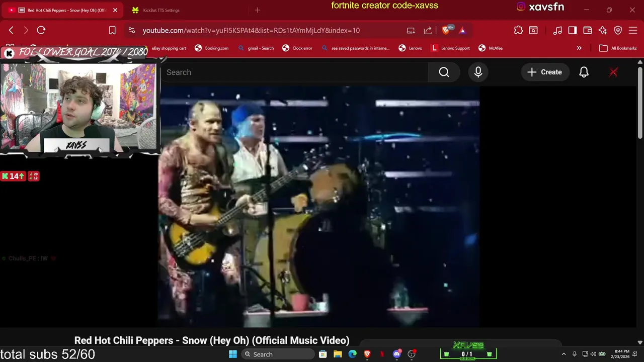Viewport: 644px width, 362px height.
Task: Select the Red Hot Chili Peppers tab
Action: click(63, 10)
